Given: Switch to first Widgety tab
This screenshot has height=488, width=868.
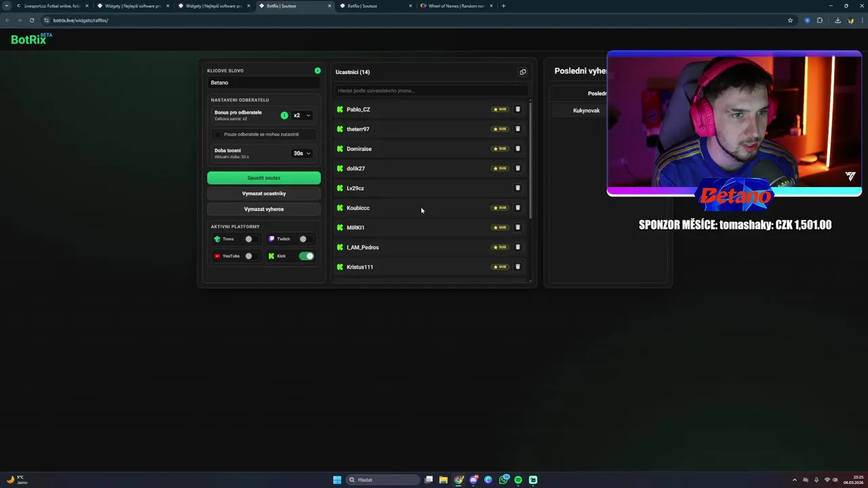Looking at the screenshot, I should (132, 5).
